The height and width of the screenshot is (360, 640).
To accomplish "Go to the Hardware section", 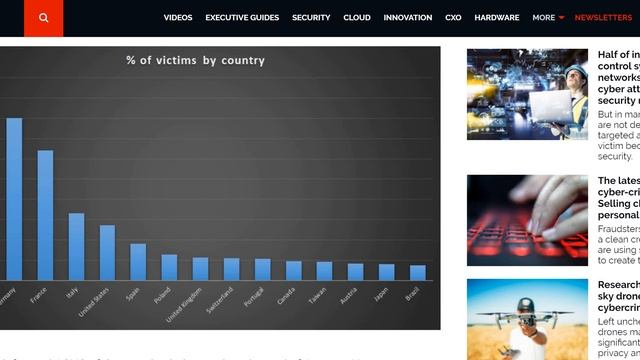I will (497, 18).
